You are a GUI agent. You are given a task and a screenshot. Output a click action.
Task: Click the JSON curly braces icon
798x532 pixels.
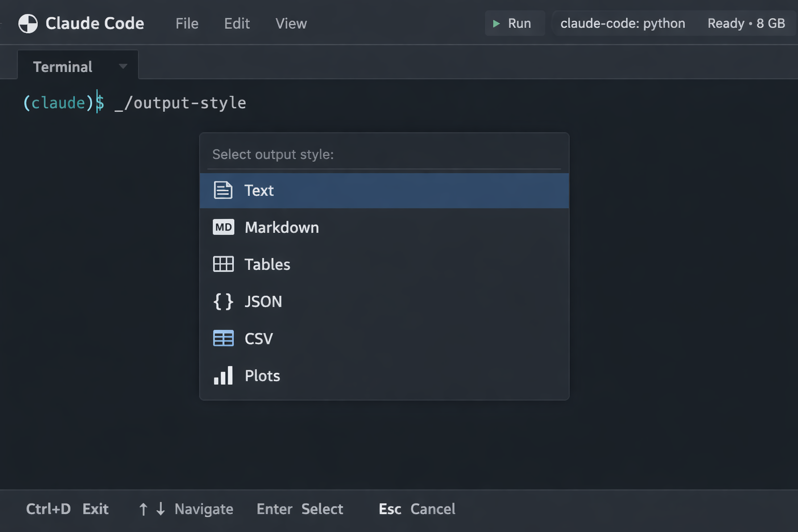tap(223, 301)
